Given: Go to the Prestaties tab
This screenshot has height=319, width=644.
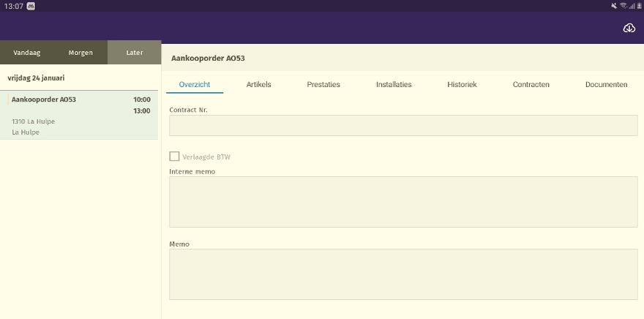Looking at the screenshot, I should pyautogui.click(x=323, y=84).
